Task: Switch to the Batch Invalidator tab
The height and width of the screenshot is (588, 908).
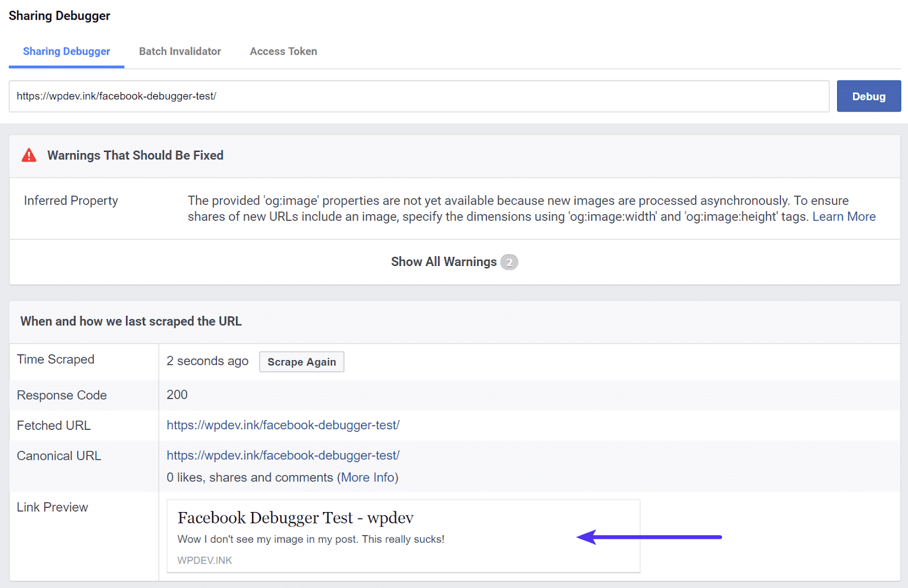Action: click(179, 51)
